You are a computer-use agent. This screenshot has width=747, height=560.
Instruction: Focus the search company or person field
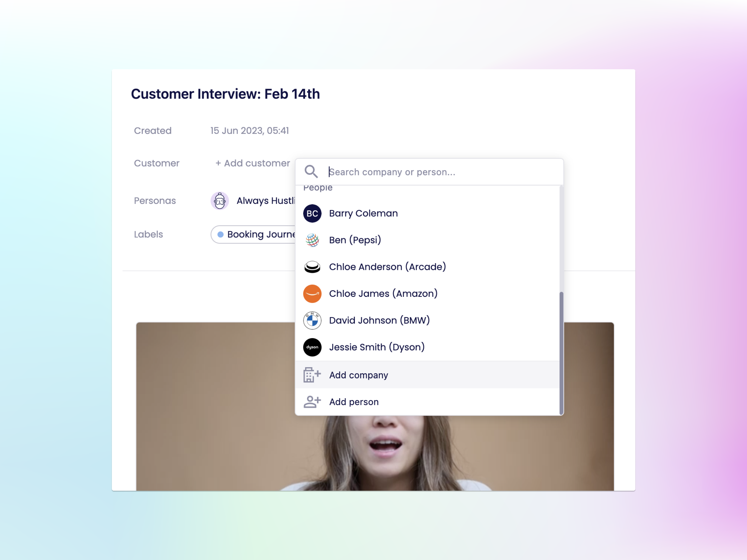tap(442, 172)
